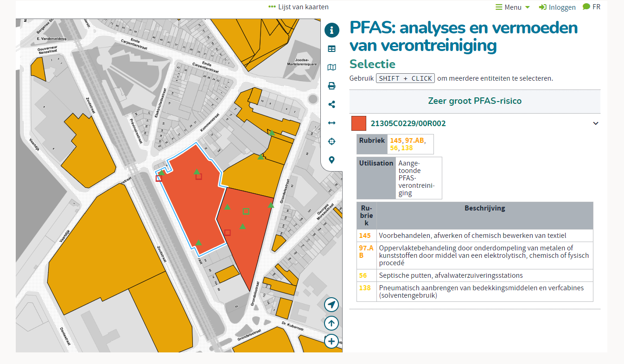Click 97.AB in the Rubriek cell
The width and height of the screenshot is (624, 364).
coord(414,140)
